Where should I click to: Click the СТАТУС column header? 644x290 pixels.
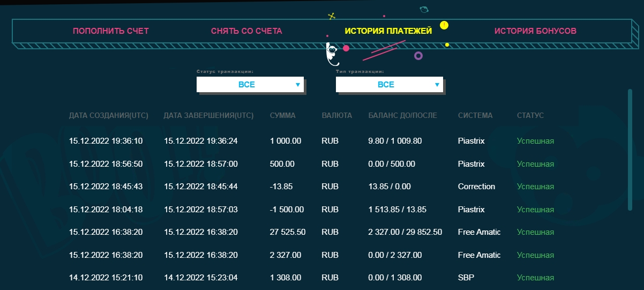pos(530,115)
